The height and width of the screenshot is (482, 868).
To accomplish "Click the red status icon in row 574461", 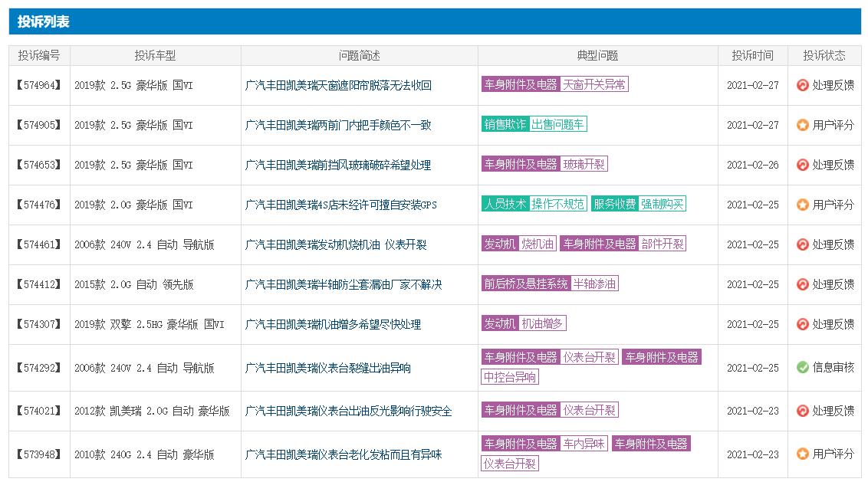I will coord(802,244).
